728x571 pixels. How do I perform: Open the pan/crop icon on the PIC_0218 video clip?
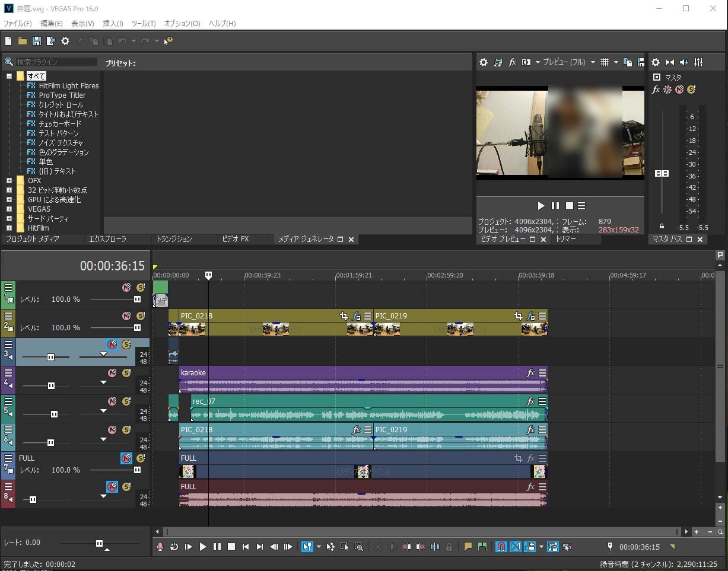[344, 316]
